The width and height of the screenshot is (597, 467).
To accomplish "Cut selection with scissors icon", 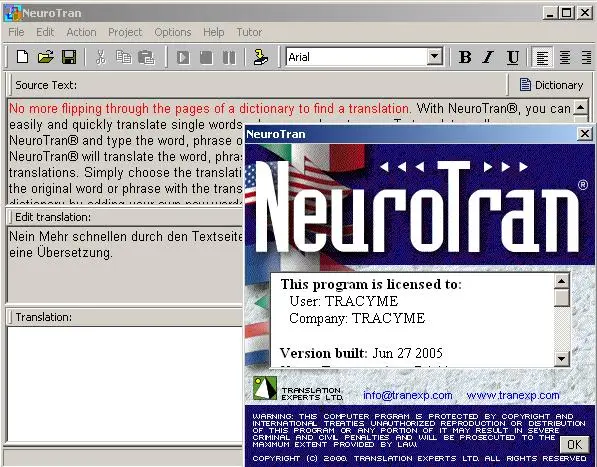I will [x=101, y=57].
